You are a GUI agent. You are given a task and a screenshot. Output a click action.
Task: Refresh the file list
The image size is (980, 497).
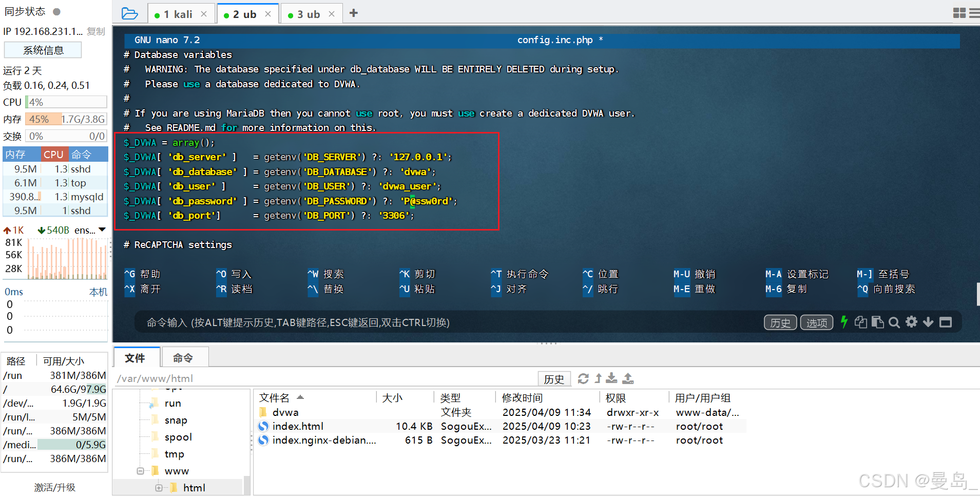click(583, 378)
